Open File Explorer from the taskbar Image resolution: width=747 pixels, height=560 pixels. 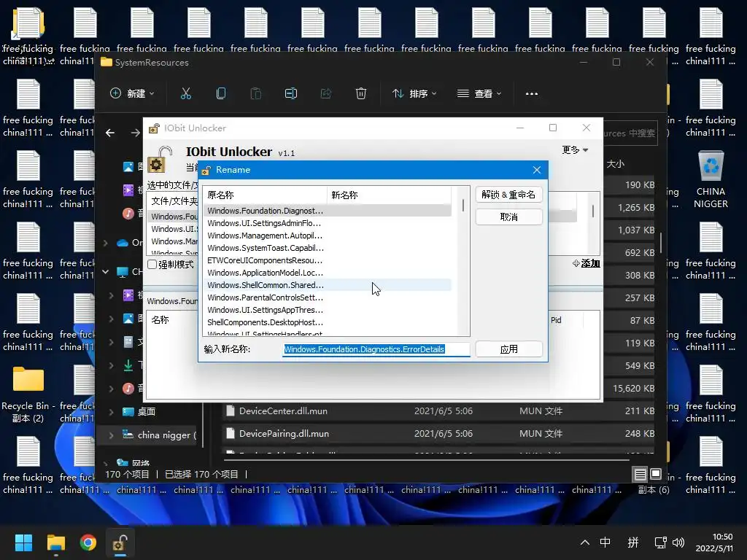coord(55,542)
